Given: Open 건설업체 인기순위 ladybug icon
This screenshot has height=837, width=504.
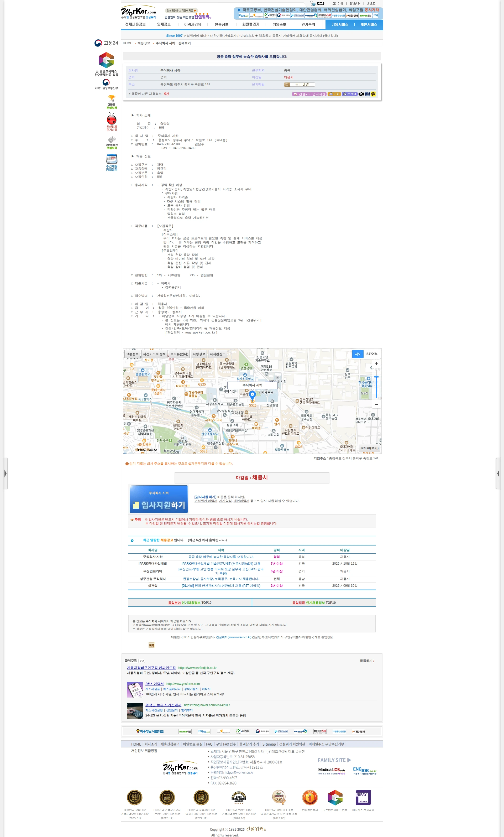Looking at the screenshot, I should click(111, 122).
